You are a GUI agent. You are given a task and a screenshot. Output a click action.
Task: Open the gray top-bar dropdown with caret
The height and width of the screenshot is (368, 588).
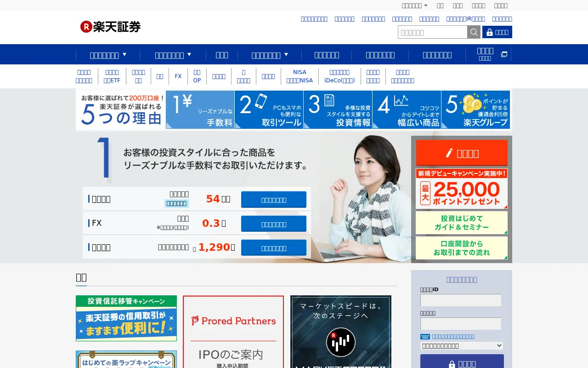tap(414, 6)
